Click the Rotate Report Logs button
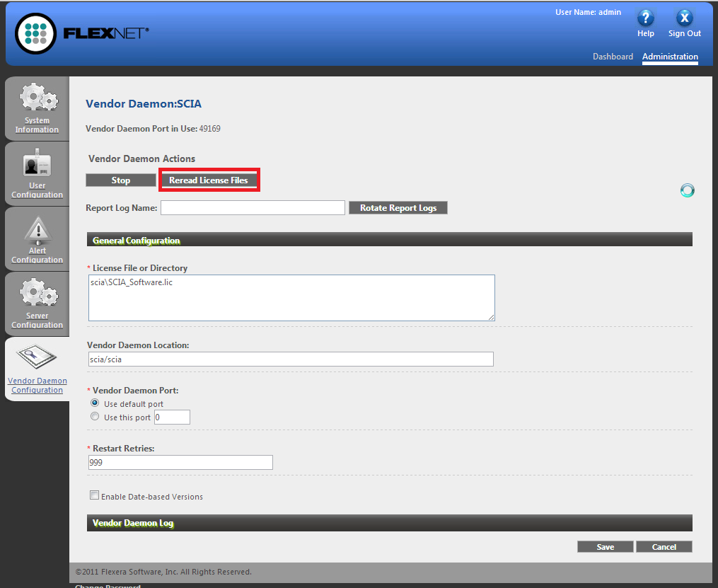 point(398,208)
